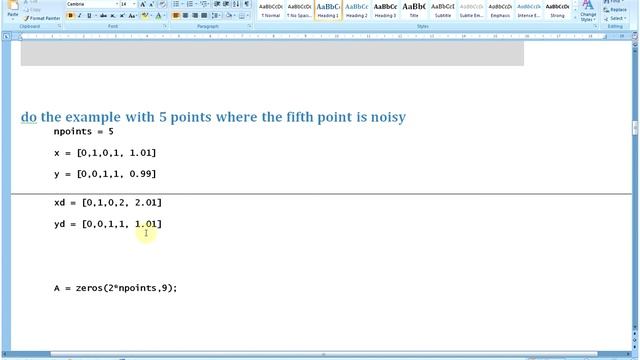640x360 pixels.
Task: Open the Font dialog launcher
Action: coord(165,26)
